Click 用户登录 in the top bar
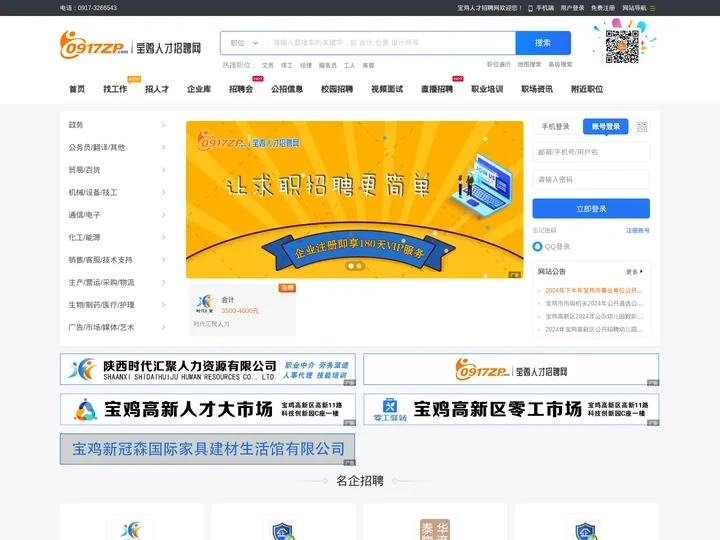The width and height of the screenshot is (720, 540). (x=572, y=8)
